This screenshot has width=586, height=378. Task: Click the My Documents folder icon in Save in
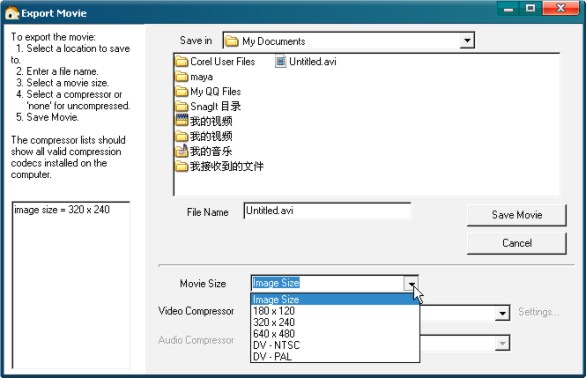(232, 41)
